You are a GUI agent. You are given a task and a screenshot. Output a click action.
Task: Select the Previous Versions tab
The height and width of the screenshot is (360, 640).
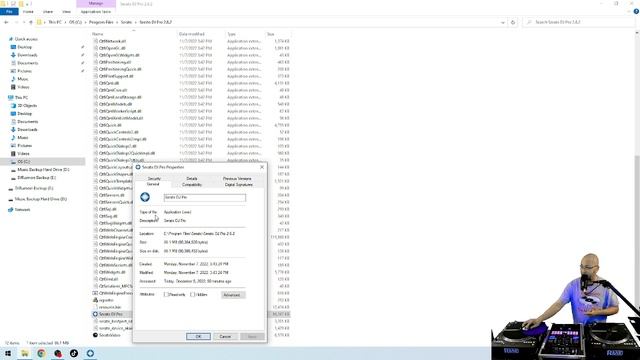(237, 179)
